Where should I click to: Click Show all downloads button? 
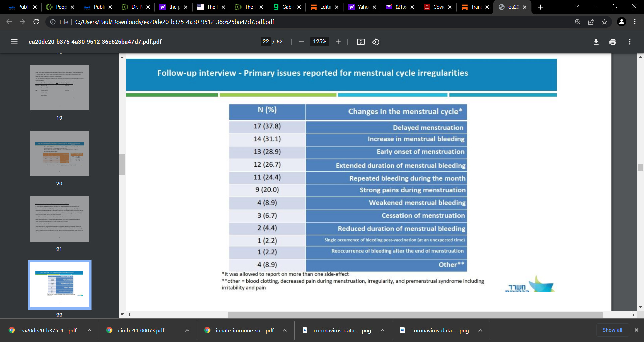[x=612, y=330]
